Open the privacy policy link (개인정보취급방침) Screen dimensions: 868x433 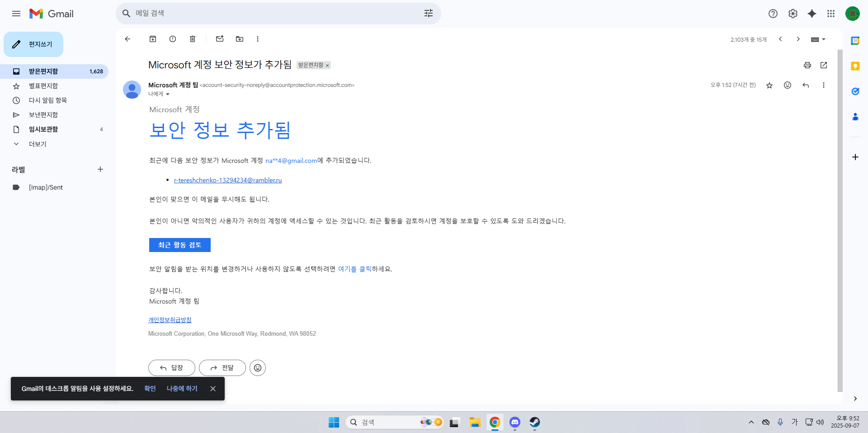(170, 320)
